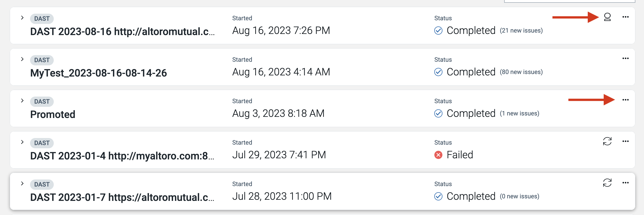Open the MyTest_2023-08-16-08-14-26 scan title
Image resolution: width=644 pixels, height=215 pixels.
(x=98, y=73)
